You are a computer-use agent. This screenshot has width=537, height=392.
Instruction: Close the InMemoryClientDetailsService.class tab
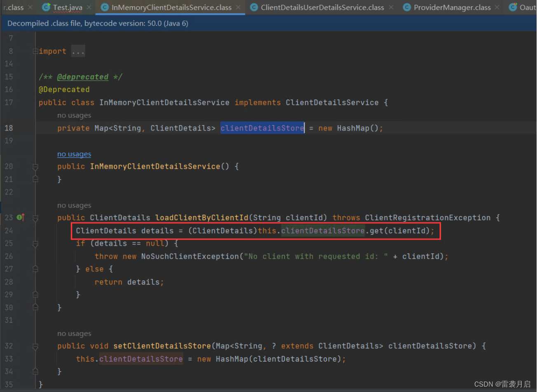238,7
